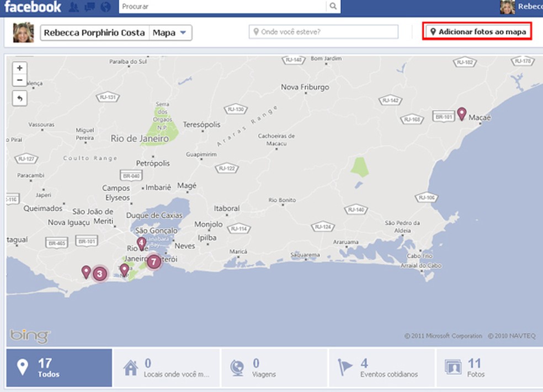The height and width of the screenshot is (392, 543).
Task: Open profile thumbnail in top bar
Action: coord(507,7)
